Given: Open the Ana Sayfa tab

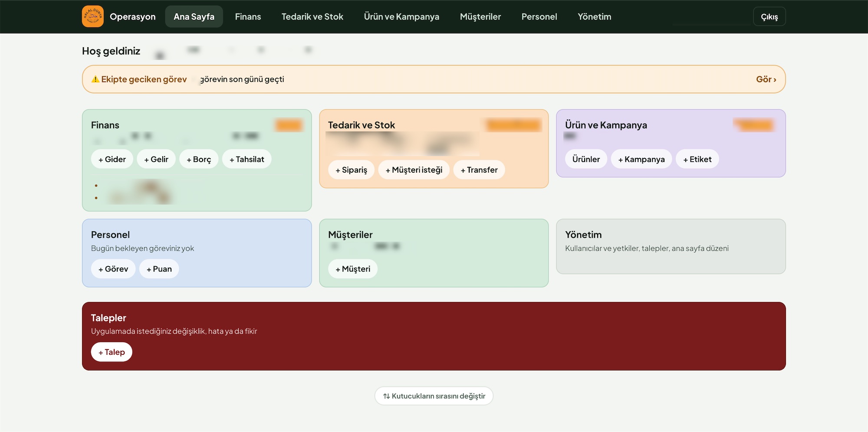Looking at the screenshot, I should [194, 16].
